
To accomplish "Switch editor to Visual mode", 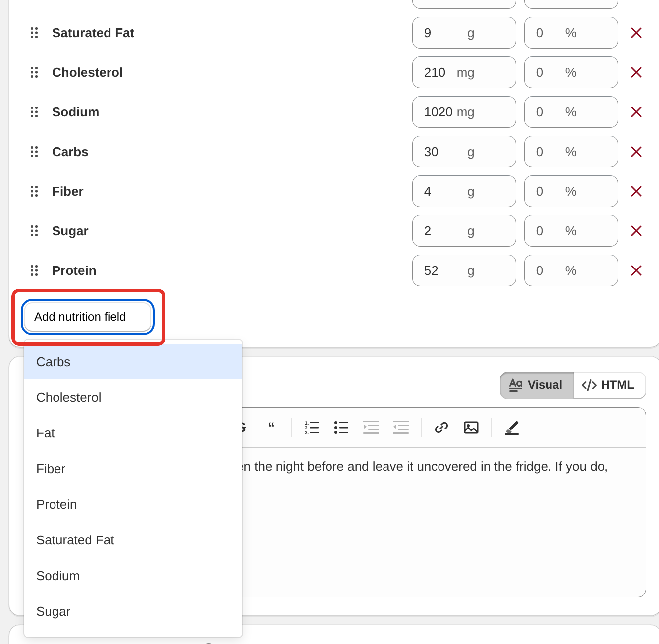I will 537,385.
